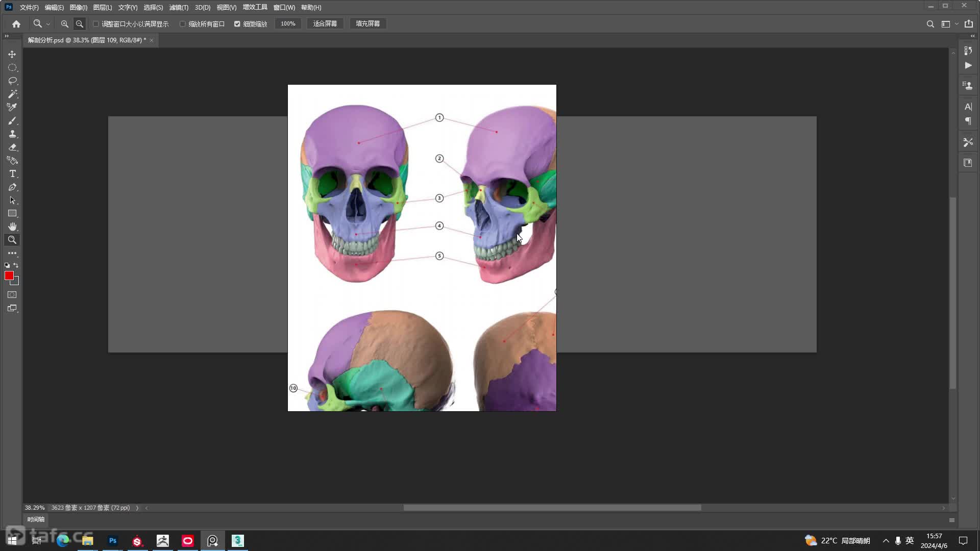Screen dimensions: 980x551
Task: Select the Eraser tool
Action: coord(12,147)
